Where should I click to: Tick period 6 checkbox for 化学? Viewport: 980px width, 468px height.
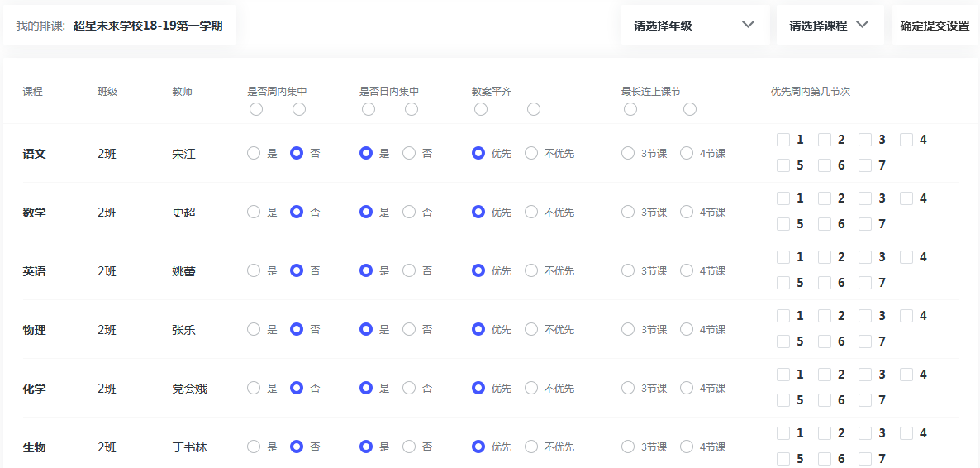(x=825, y=400)
